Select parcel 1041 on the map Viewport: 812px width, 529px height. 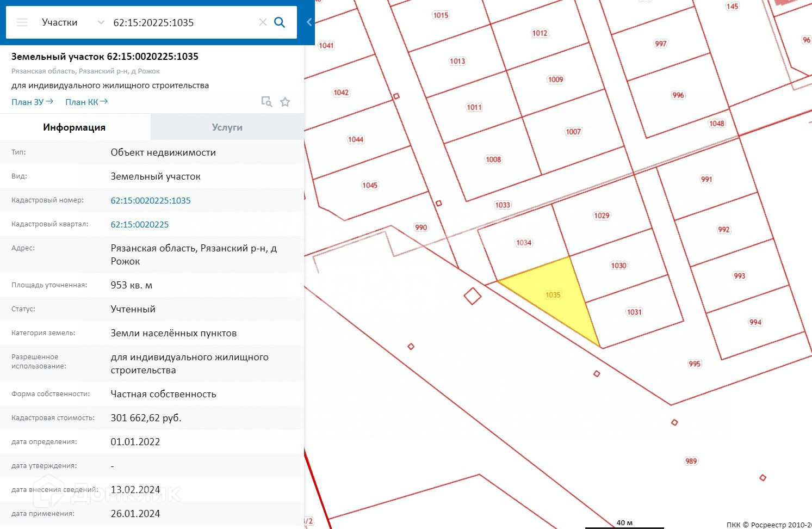click(x=326, y=45)
